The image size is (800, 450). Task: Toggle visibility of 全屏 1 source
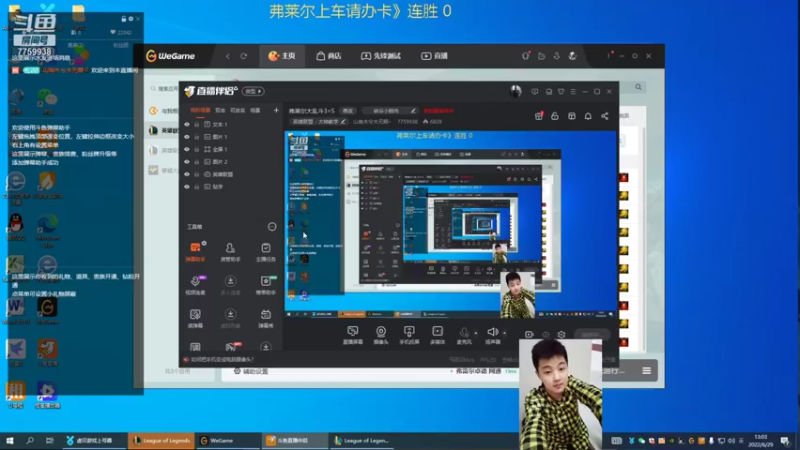(187, 149)
